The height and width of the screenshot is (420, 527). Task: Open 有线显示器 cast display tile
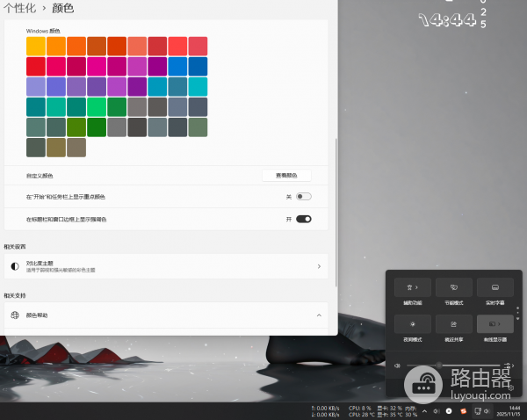click(x=495, y=324)
